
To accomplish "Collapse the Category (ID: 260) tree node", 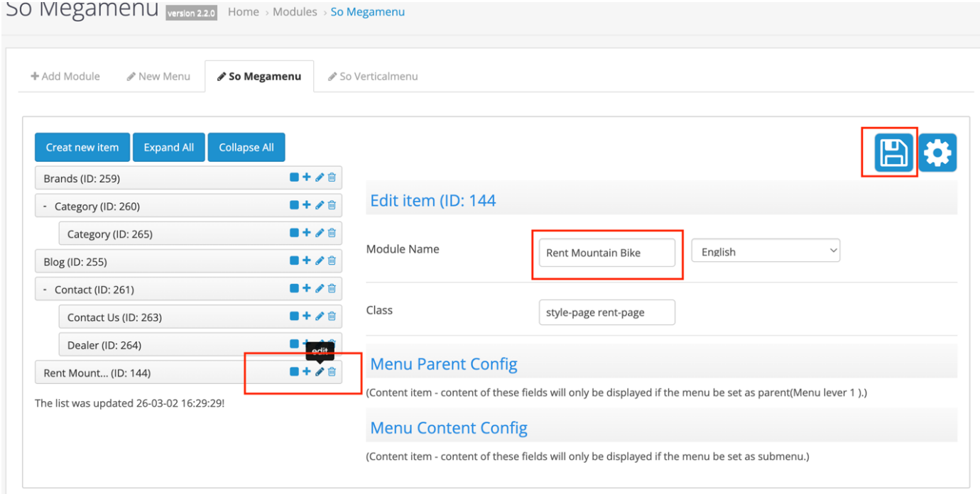I will 45,207.
